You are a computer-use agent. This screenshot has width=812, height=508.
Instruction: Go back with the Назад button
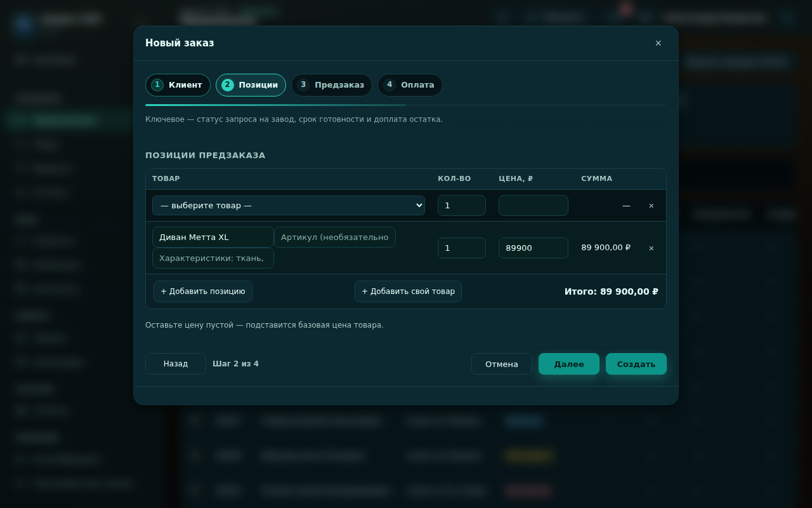176,364
